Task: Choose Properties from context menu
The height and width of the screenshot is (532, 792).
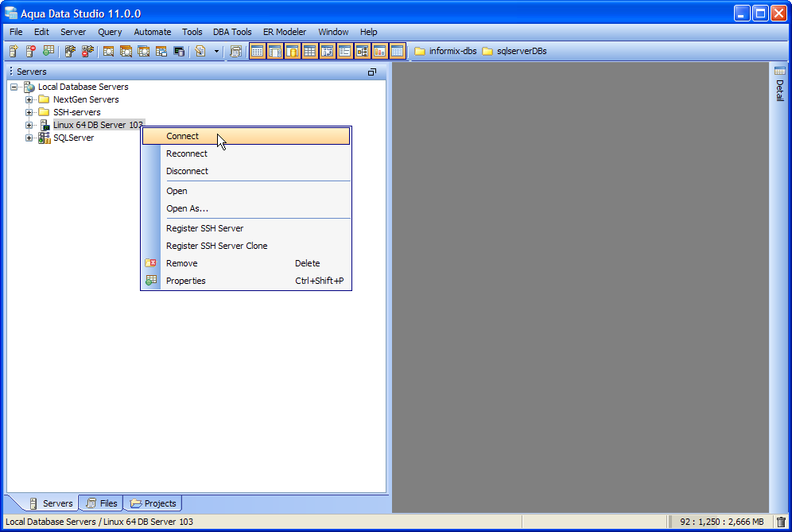Action: tap(246, 281)
